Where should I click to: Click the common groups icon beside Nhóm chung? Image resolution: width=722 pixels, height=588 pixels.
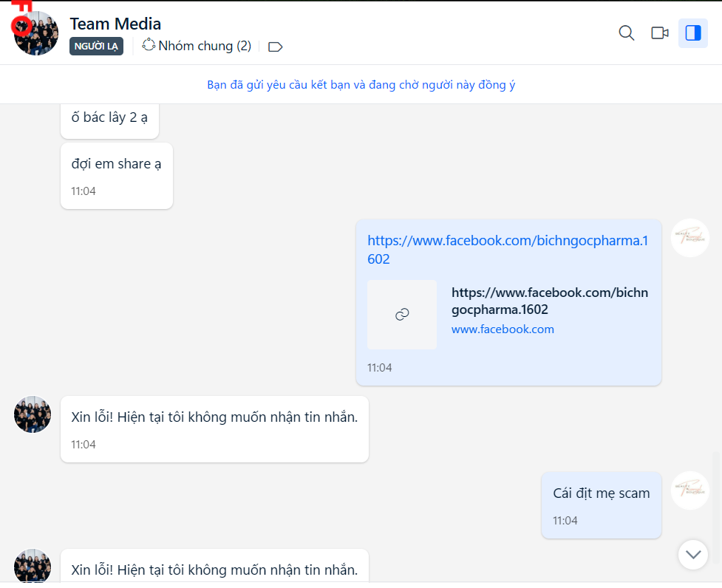tap(149, 45)
